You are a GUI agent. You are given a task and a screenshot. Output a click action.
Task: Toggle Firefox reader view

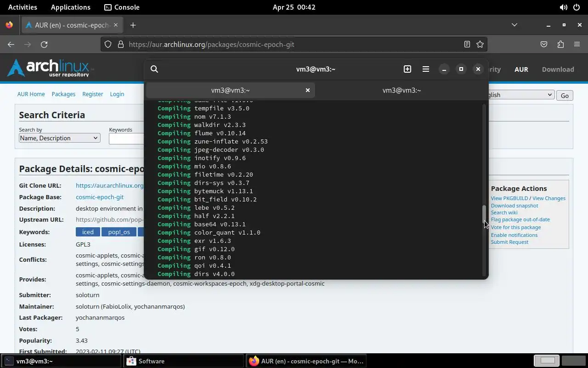click(467, 44)
